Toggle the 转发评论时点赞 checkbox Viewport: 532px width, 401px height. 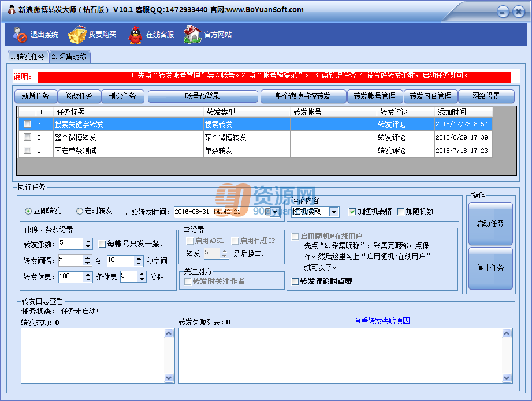(295, 282)
